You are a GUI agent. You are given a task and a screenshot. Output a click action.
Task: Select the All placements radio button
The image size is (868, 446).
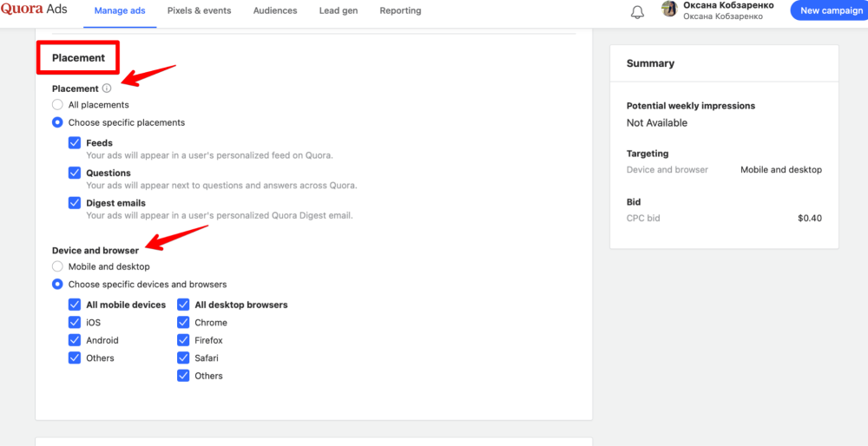(x=57, y=105)
